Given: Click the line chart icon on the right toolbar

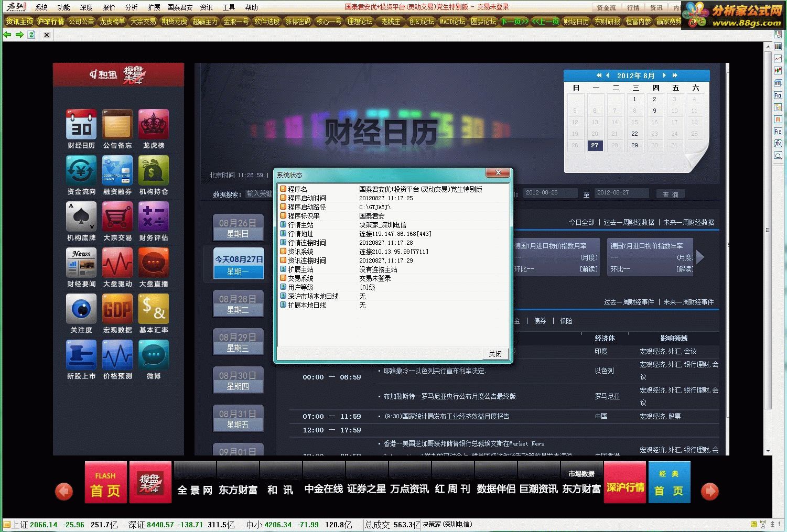Looking at the screenshot, I should (778, 59).
